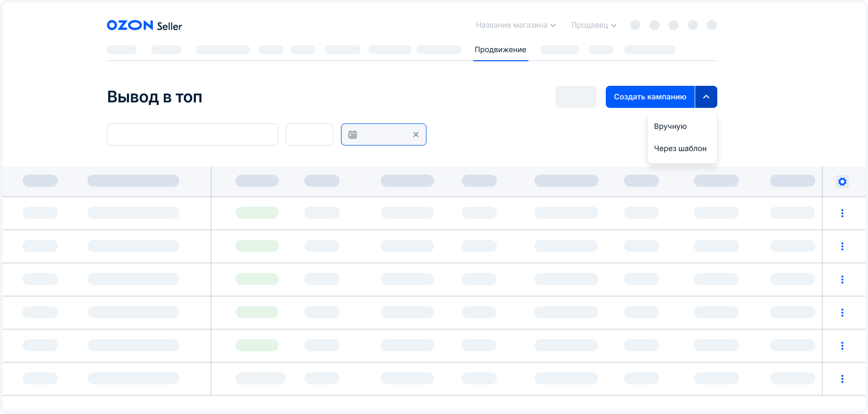
Task: Open three-dot menu in fourth table row
Action: [842, 313]
